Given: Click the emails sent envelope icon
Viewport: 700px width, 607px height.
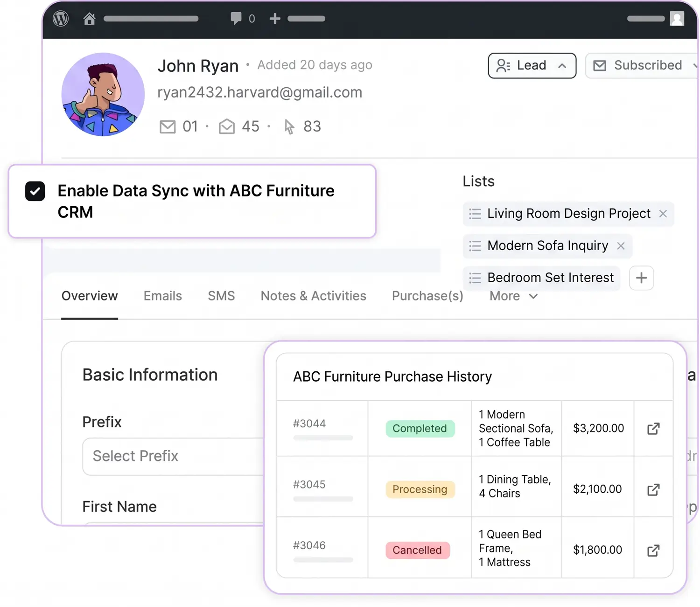Looking at the screenshot, I should tap(168, 126).
